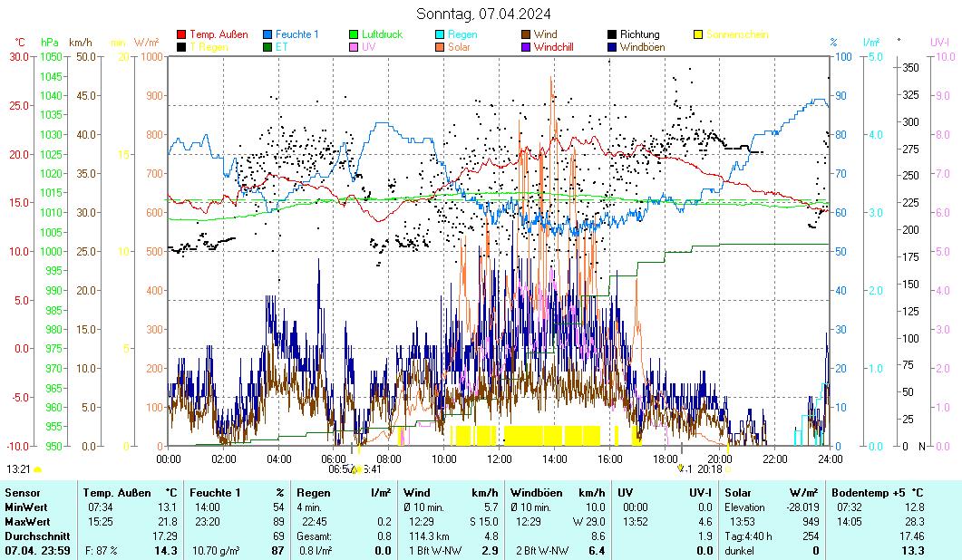Image resolution: width=962 pixels, height=560 pixels.
Task: Click the blue Feuchte 1 legend swatch
Action: 267,35
